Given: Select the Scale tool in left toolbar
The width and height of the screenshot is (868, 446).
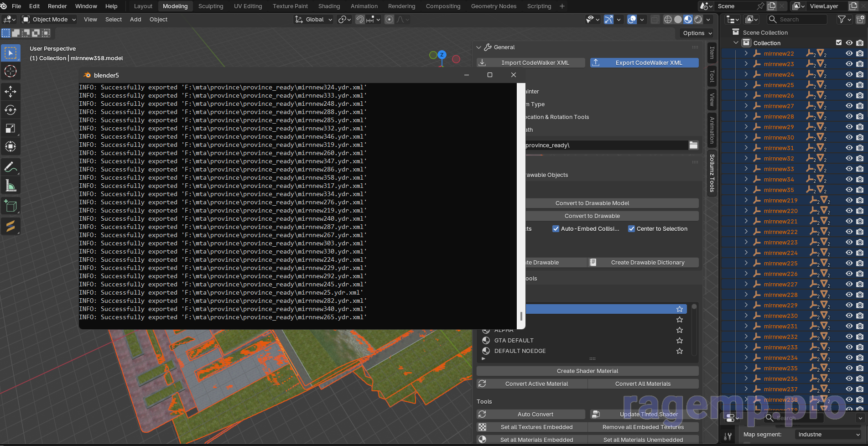Looking at the screenshot, I should tap(10, 128).
